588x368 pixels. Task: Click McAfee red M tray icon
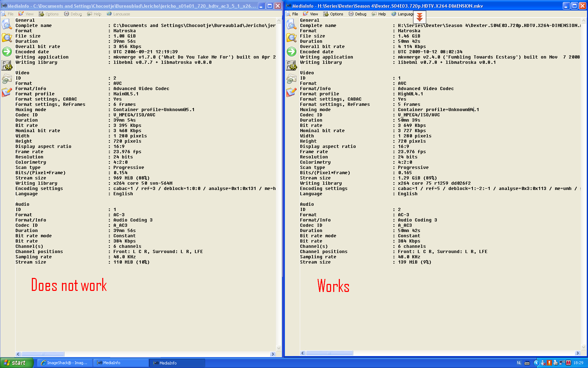(x=568, y=363)
